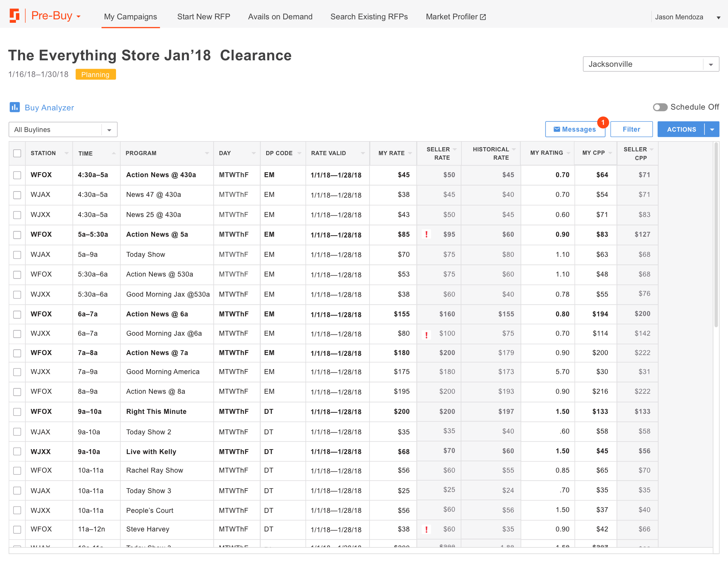728x569 pixels.
Task: Click the table vertical scrollbar
Action: point(716,235)
